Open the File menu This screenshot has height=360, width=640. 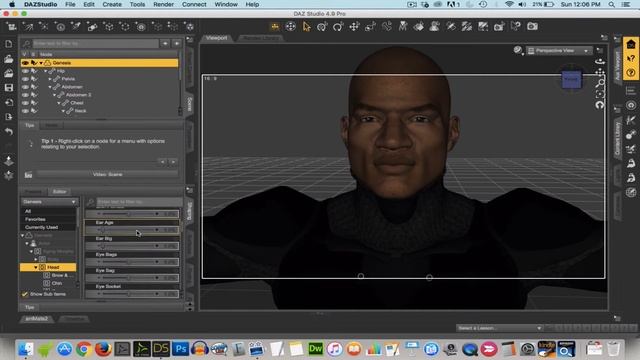point(70,4)
